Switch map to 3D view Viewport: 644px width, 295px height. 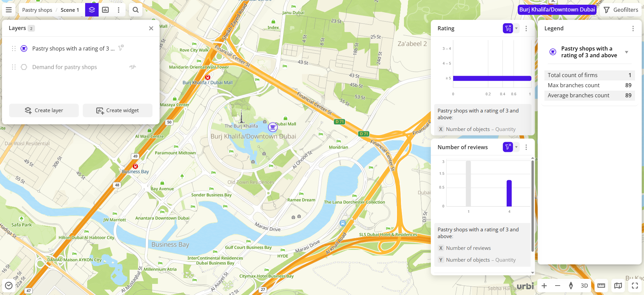pyautogui.click(x=584, y=286)
